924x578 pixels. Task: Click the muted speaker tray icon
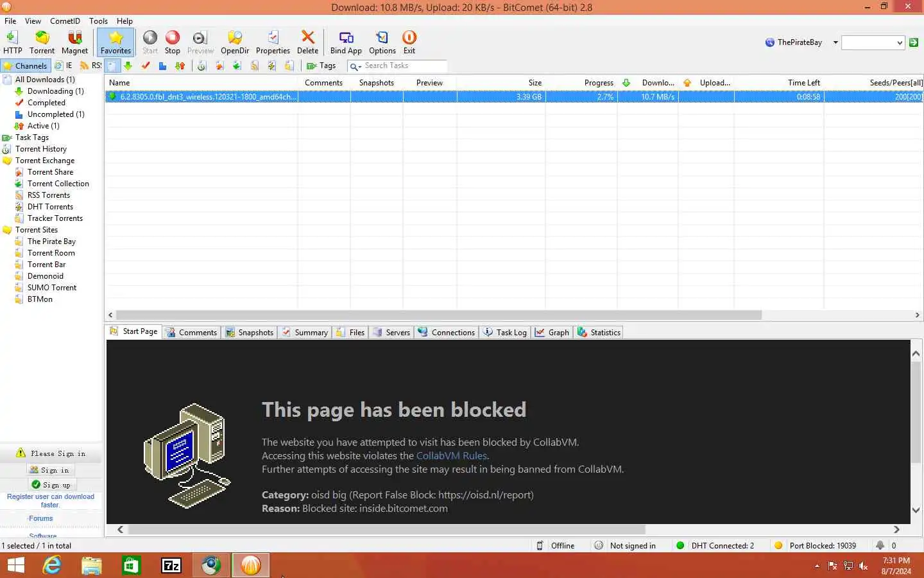[x=864, y=566]
